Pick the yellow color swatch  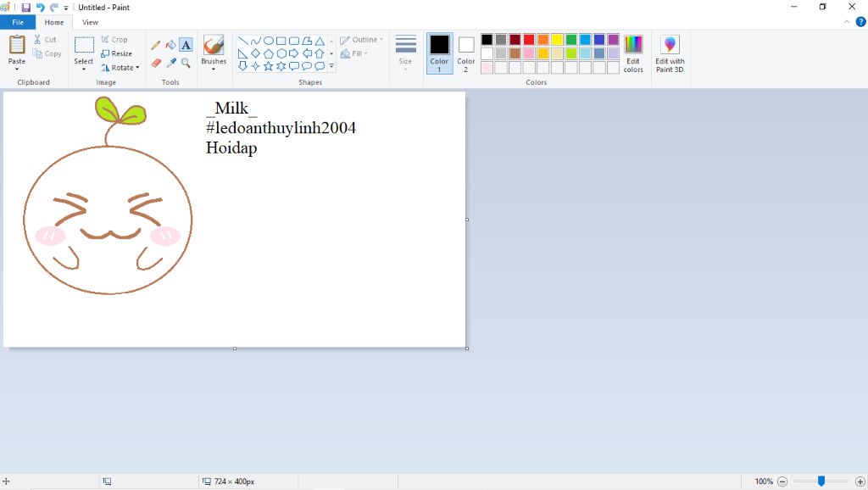(x=558, y=39)
